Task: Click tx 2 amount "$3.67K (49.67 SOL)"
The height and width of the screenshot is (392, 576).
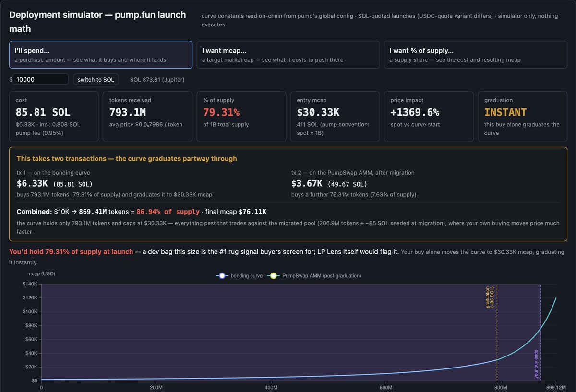Action: point(329,184)
